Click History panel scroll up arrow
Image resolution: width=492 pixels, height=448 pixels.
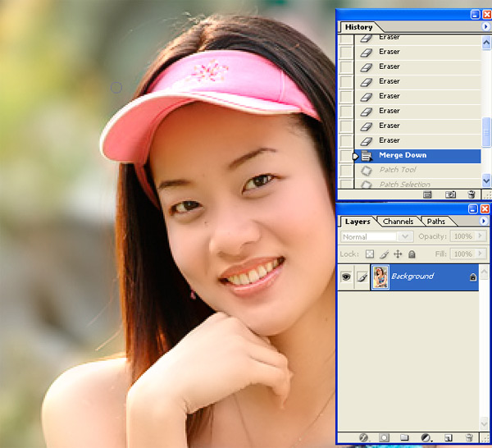coord(486,43)
